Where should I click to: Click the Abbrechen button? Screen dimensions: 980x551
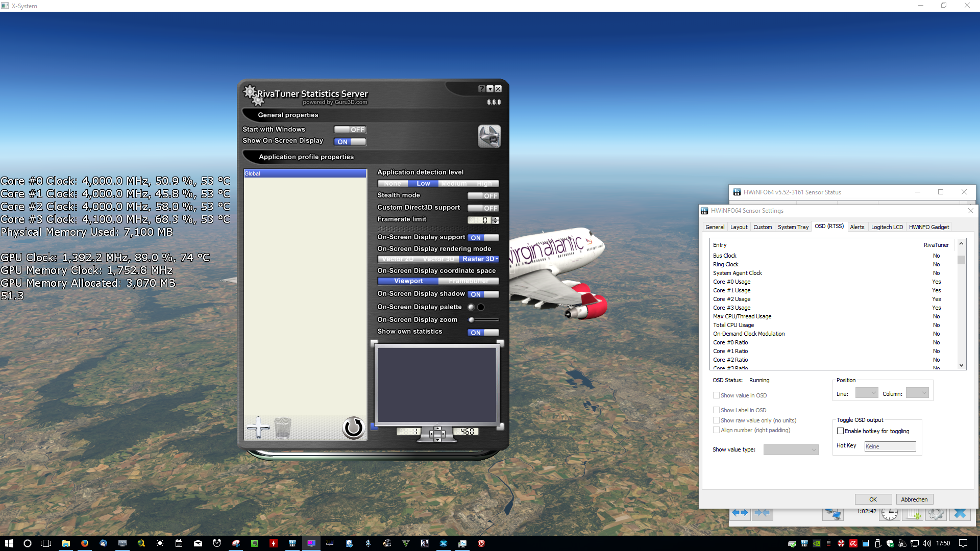(x=914, y=499)
